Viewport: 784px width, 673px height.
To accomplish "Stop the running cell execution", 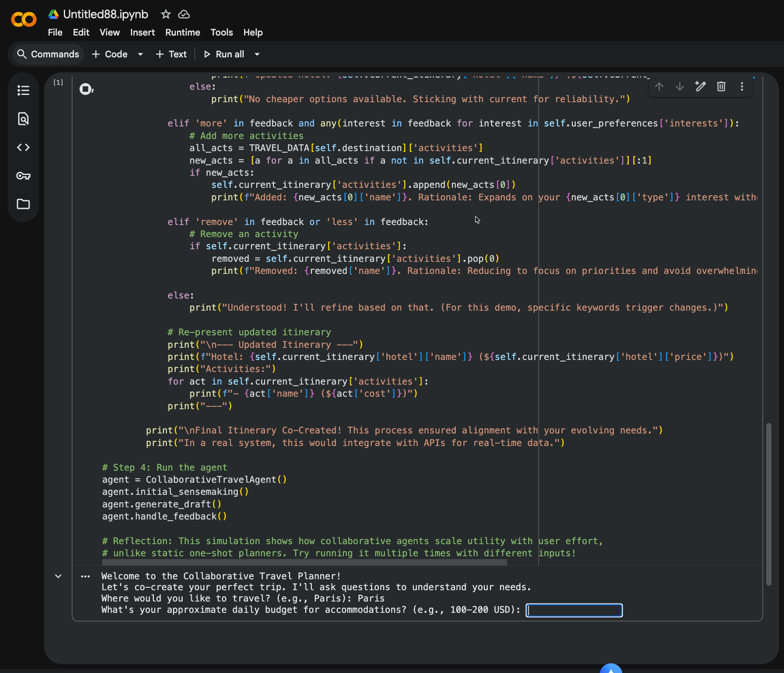I will click(86, 89).
